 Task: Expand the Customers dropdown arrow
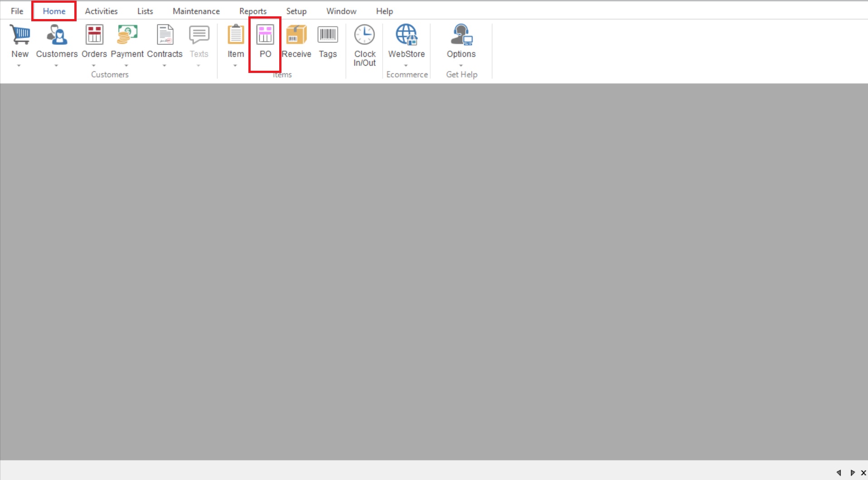click(56, 66)
